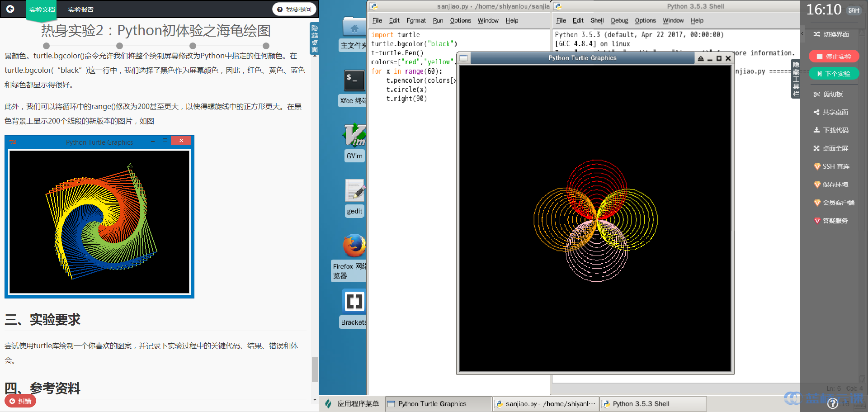Viewport: 868px width, 412px height.
Task: Open the gedit text editor icon
Action: click(x=355, y=191)
